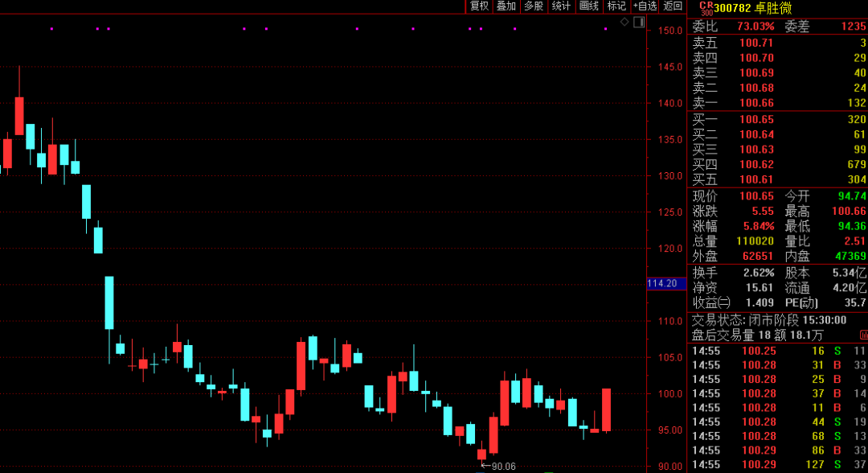Open the 复权 adjustment menu
This screenshot has height=473, width=868.
[x=479, y=6]
